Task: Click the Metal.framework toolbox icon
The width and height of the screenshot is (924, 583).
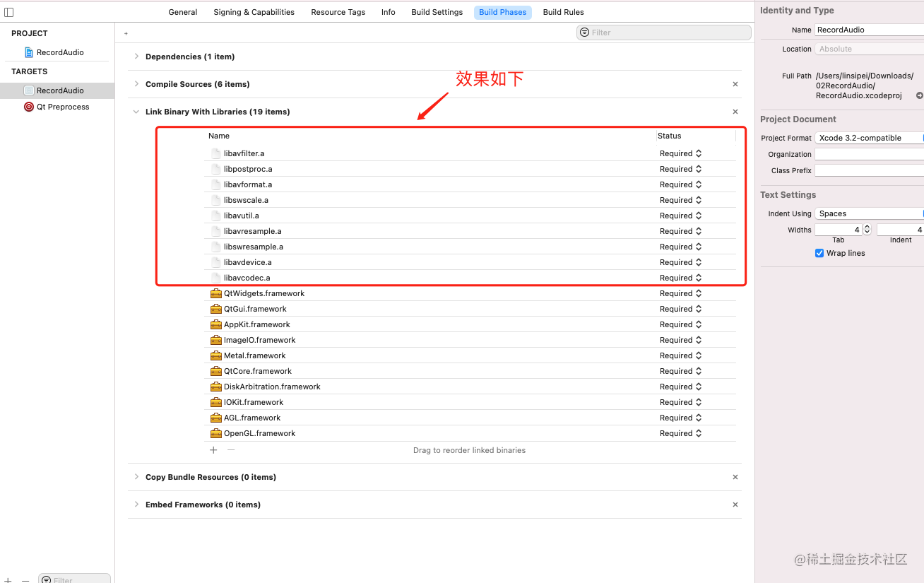Action: (x=216, y=355)
